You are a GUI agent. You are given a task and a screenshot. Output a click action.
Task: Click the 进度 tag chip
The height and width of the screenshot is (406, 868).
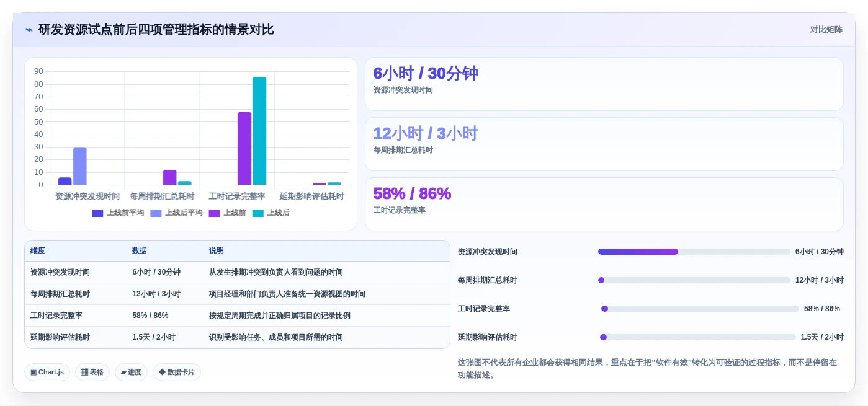(131, 373)
